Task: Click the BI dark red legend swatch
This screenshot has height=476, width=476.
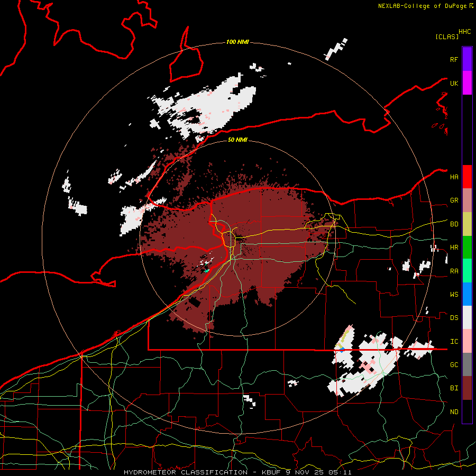Action: click(x=467, y=388)
